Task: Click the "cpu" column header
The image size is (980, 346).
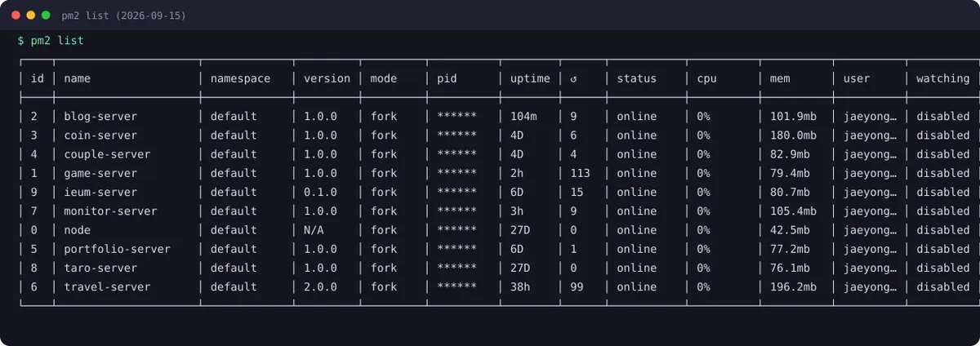Action: pos(706,78)
